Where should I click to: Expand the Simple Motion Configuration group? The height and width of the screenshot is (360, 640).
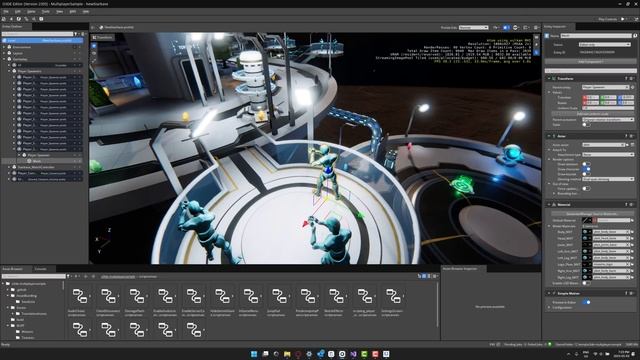(549, 308)
